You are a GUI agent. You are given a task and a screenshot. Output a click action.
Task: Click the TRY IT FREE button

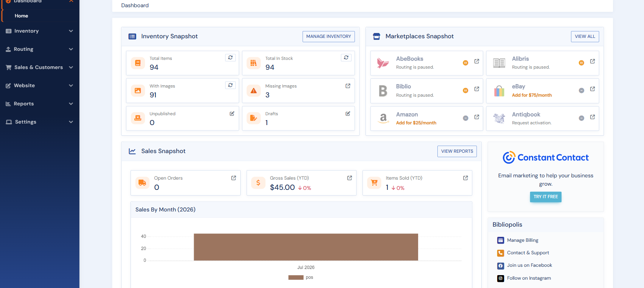546,197
